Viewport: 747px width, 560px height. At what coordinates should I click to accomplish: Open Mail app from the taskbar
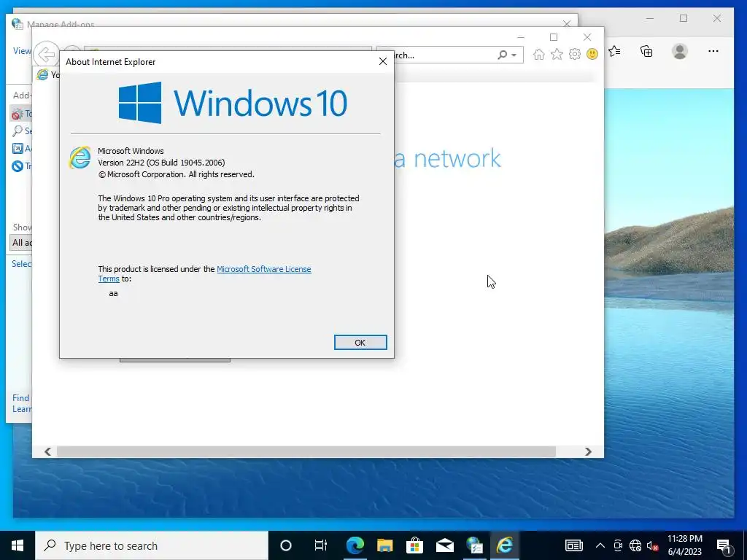(x=445, y=545)
